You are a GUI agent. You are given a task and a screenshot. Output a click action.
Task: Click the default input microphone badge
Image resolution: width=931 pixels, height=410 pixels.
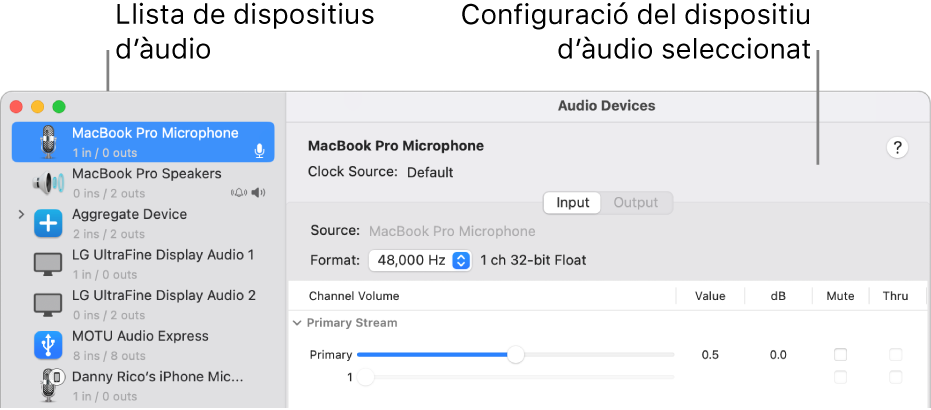click(x=259, y=151)
